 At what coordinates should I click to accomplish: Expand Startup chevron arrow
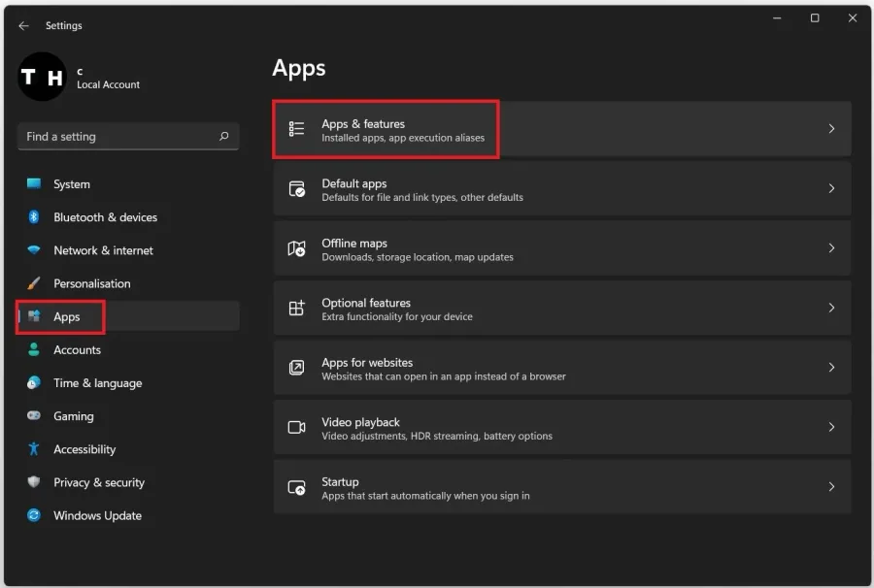[x=831, y=487]
